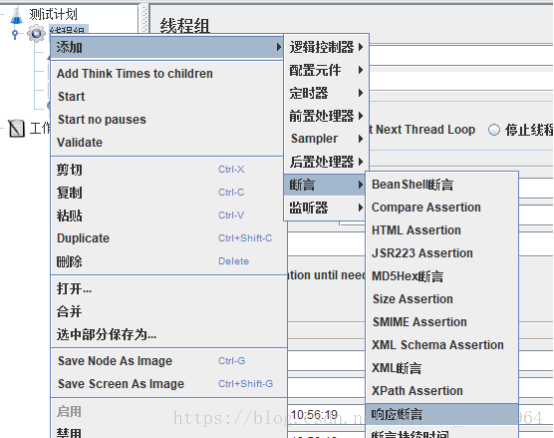
Task: Click the disabled 启用 menu item
Action: pyautogui.click(x=169, y=412)
